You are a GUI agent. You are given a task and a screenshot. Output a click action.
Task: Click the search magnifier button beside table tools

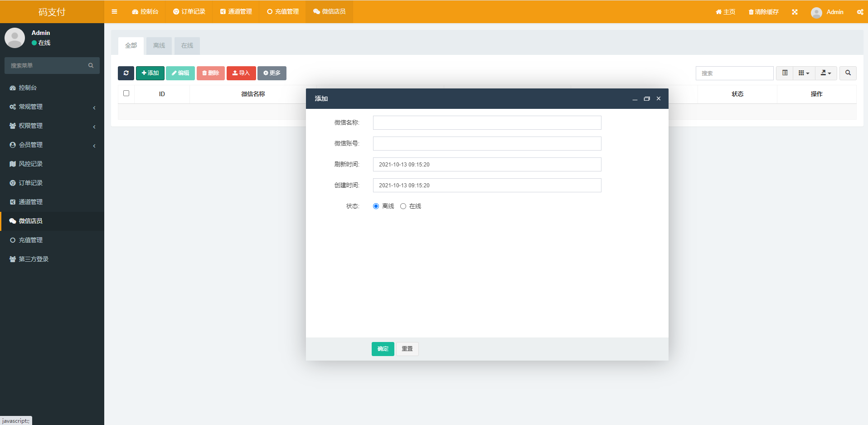coord(848,73)
